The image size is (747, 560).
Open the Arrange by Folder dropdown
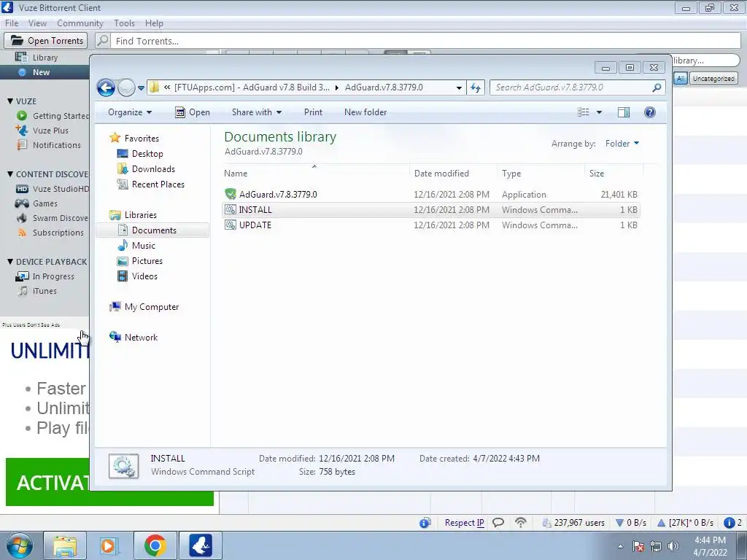622,144
